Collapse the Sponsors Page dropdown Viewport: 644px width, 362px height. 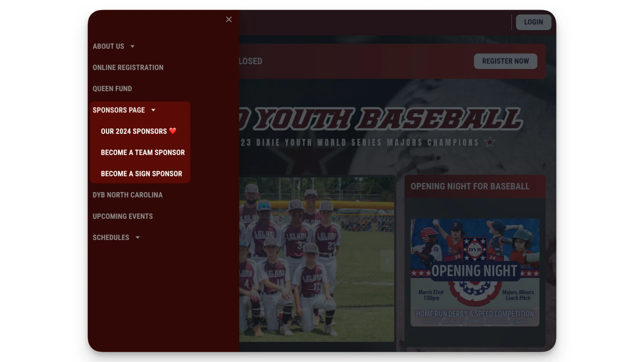click(x=153, y=110)
